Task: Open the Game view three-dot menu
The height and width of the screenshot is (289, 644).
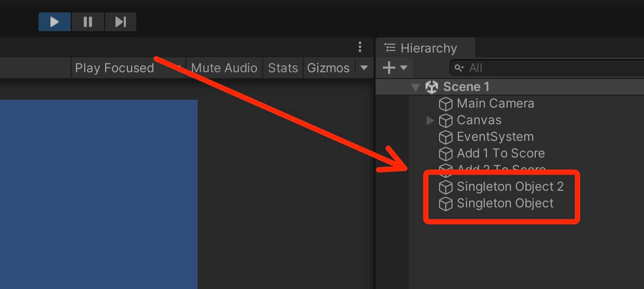Action: (359, 48)
